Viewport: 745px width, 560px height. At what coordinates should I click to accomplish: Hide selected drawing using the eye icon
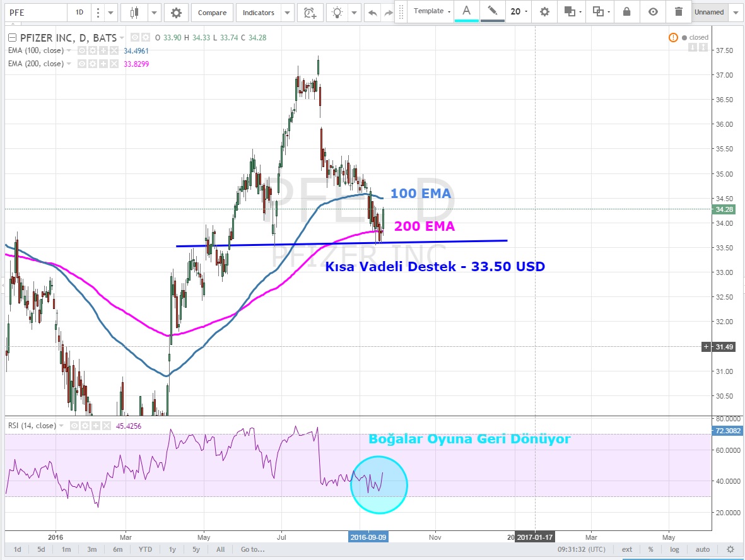pos(653,11)
